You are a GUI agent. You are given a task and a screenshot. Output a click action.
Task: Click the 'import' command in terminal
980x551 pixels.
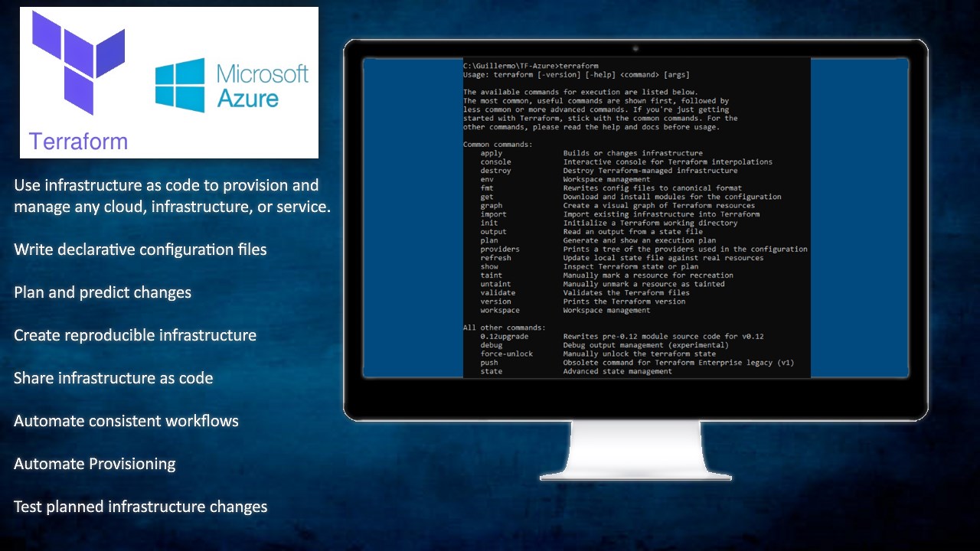[494, 214]
